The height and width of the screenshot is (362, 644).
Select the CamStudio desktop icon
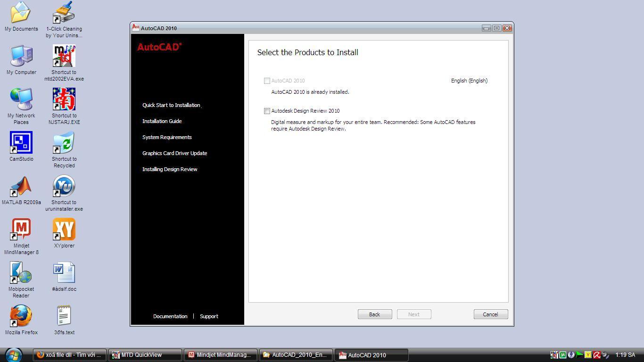click(x=21, y=142)
